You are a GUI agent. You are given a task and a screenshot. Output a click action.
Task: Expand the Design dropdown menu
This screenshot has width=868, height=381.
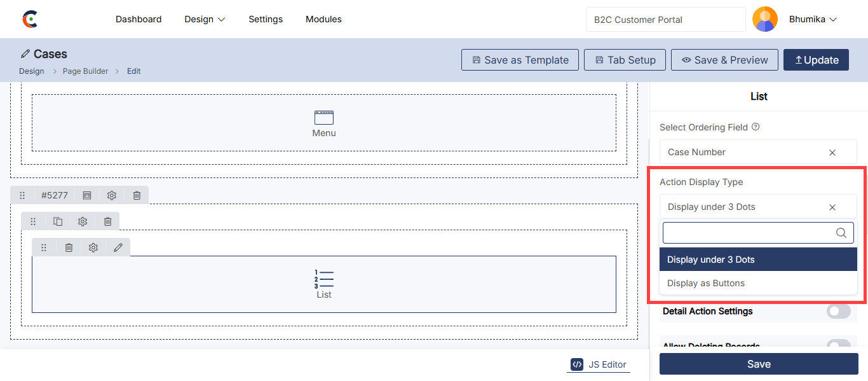pyautogui.click(x=205, y=19)
